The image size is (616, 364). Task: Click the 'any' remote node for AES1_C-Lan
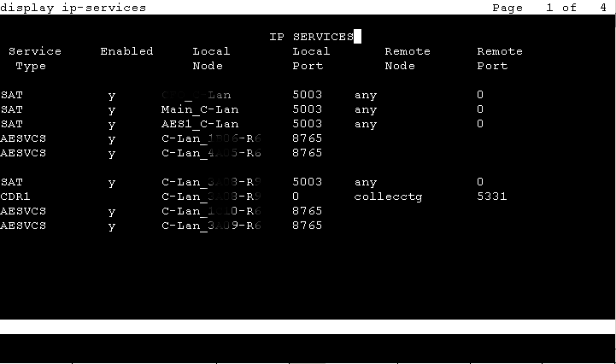pyautogui.click(x=366, y=124)
